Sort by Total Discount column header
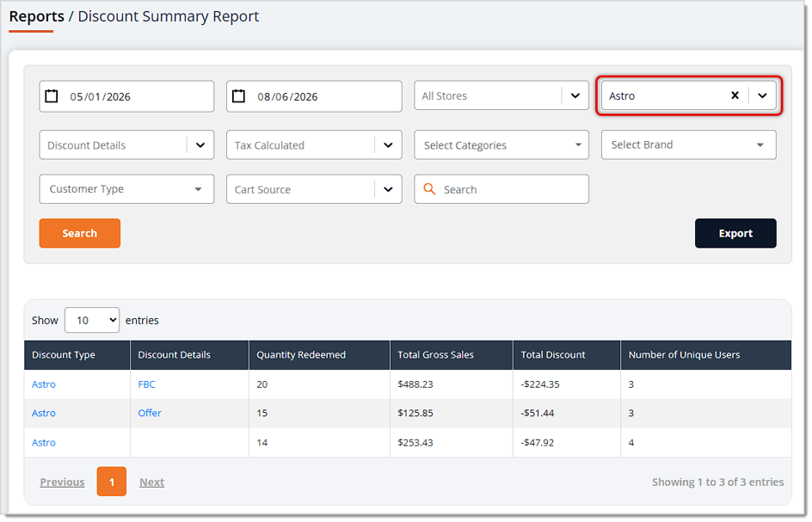812x522 pixels. point(567,354)
